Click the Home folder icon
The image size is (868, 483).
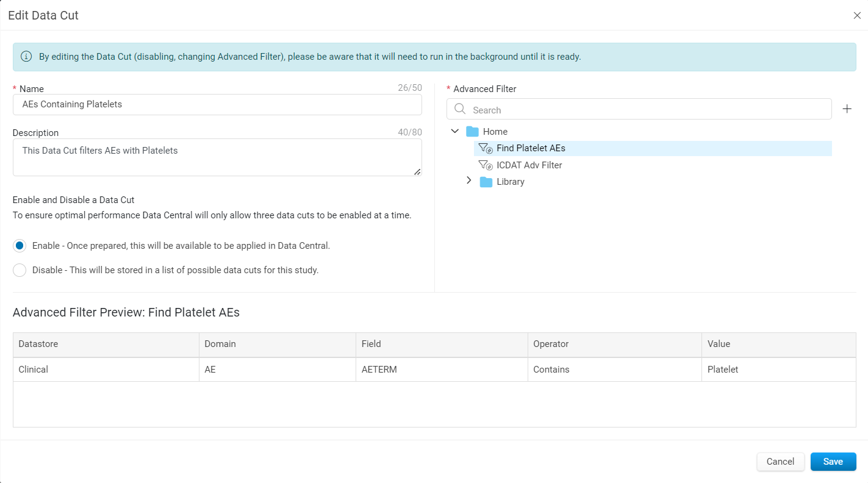coord(472,132)
